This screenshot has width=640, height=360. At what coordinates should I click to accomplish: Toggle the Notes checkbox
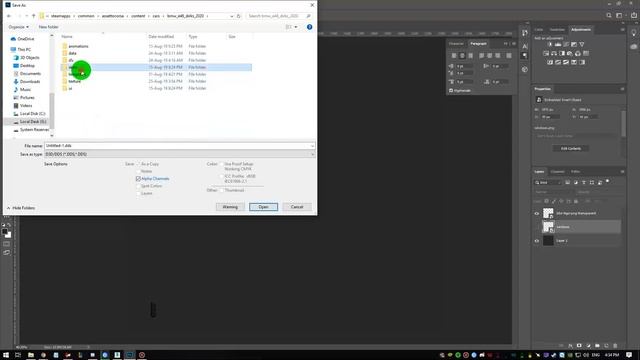tap(138, 171)
